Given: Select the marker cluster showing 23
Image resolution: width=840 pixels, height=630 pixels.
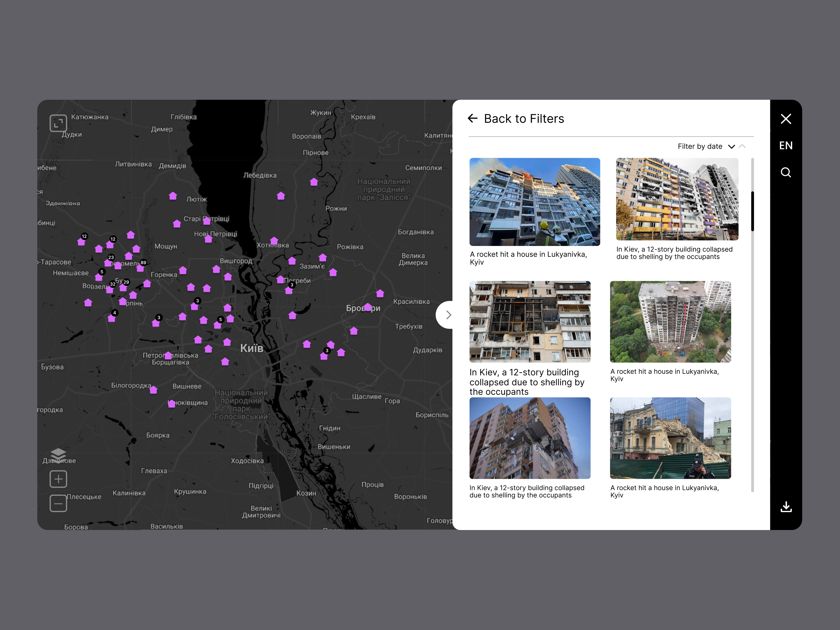Looking at the screenshot, I should point(111,257).
